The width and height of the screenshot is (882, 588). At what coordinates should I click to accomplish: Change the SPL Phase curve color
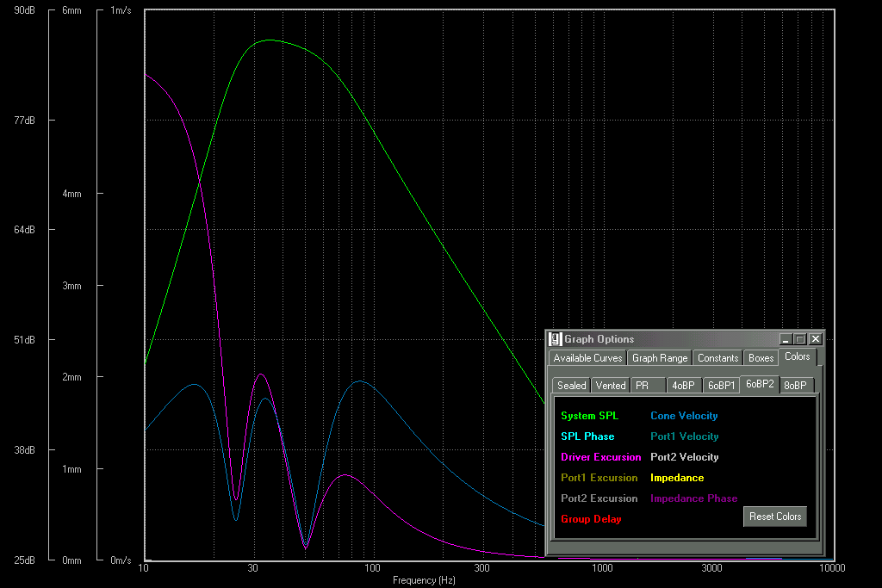click(587, 436)
